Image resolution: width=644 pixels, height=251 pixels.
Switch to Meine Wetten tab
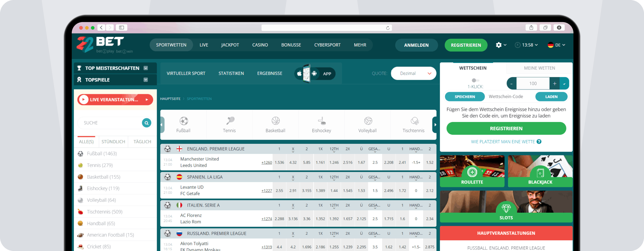539,68
